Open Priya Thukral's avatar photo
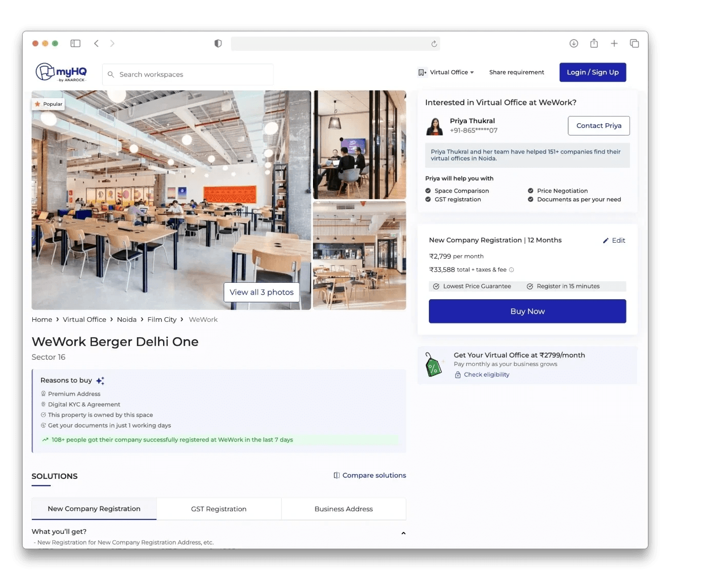 tap(435, 126)
